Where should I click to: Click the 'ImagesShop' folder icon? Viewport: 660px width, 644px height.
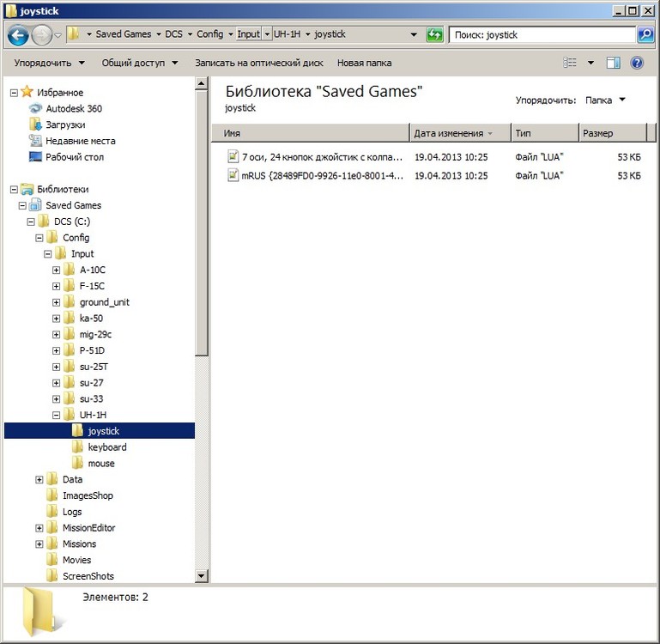tap(52, 495)
